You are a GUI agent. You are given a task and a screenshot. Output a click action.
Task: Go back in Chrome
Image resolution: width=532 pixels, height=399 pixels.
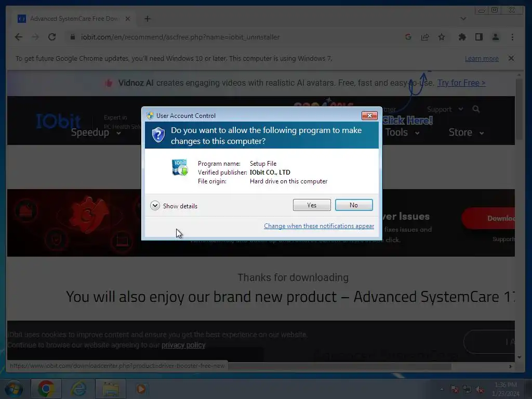coord(19,37)
